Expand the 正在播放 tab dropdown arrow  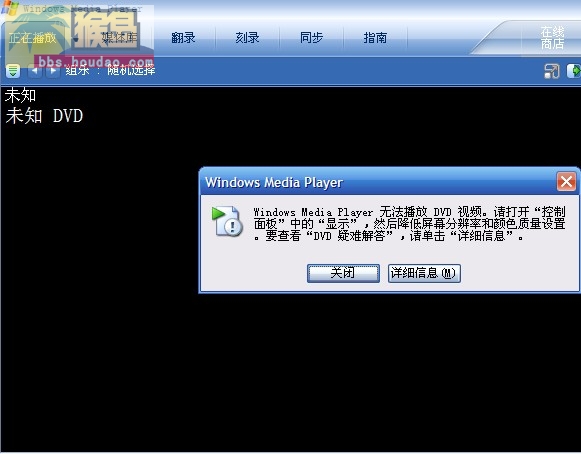76,39
